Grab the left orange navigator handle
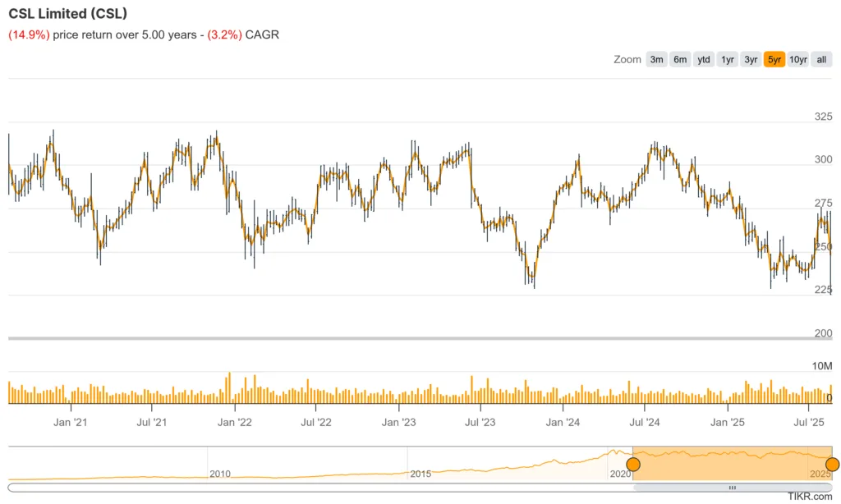The height and width of the screenshot is (504, 841). tap(633, 465)
